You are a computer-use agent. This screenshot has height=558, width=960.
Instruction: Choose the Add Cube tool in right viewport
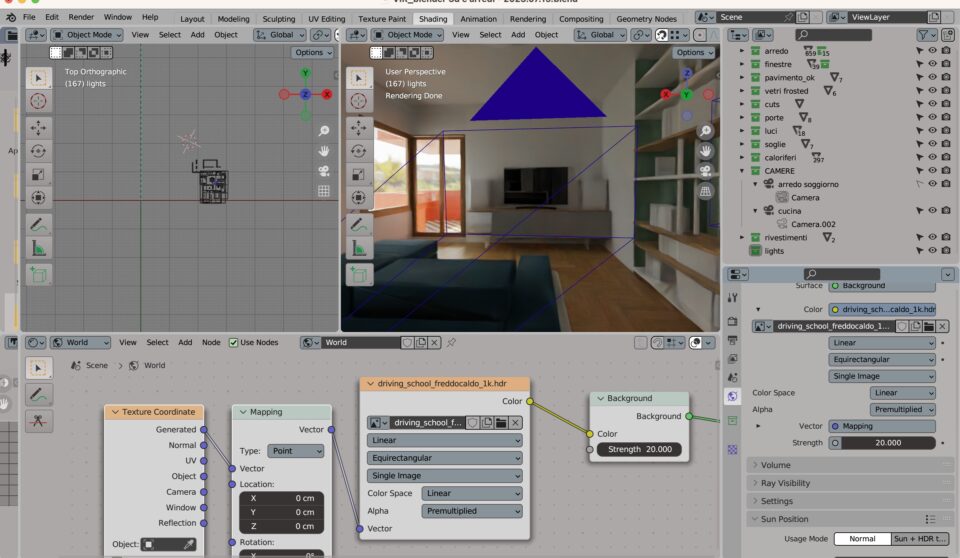click(359, 275)
